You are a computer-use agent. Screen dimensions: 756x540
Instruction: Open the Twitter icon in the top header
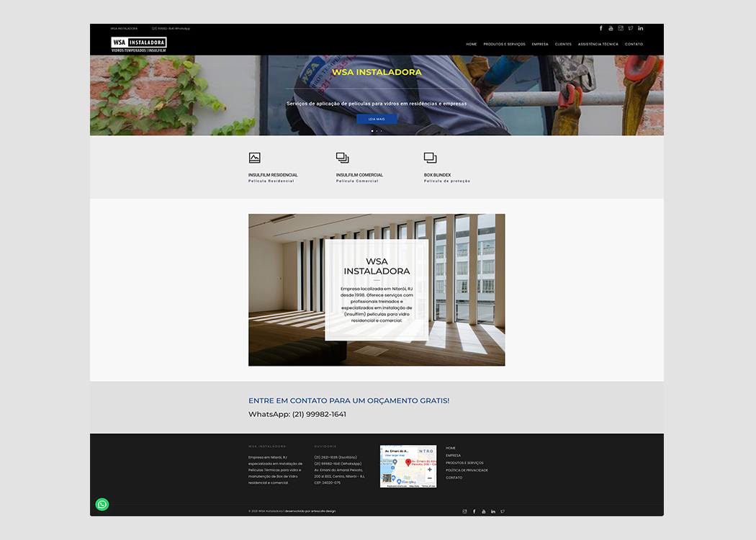pyautogui.click(x=631, y=29)
